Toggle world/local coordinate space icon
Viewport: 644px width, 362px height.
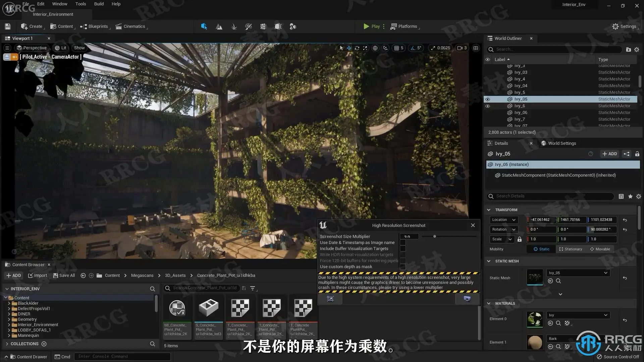pyautogui.click(x=375, y=48)
